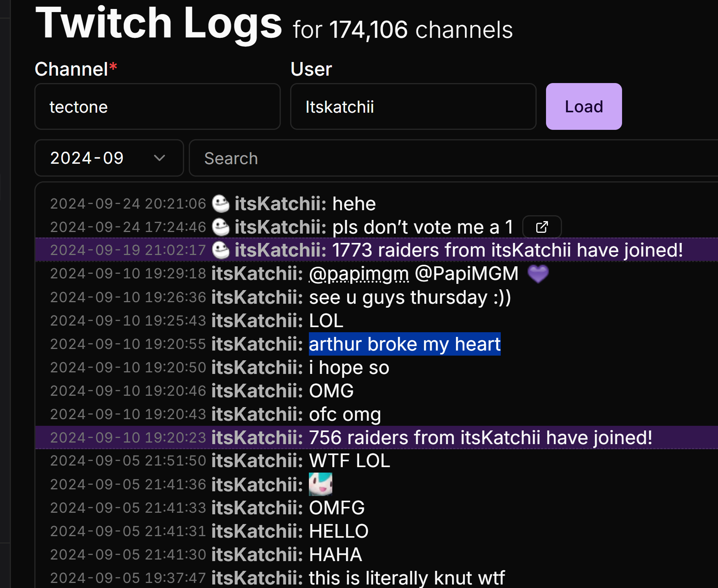The image size is (718, 588).
Task: Click the teal-haired emote in the 21:41:36 message
Action: [321, 484]
